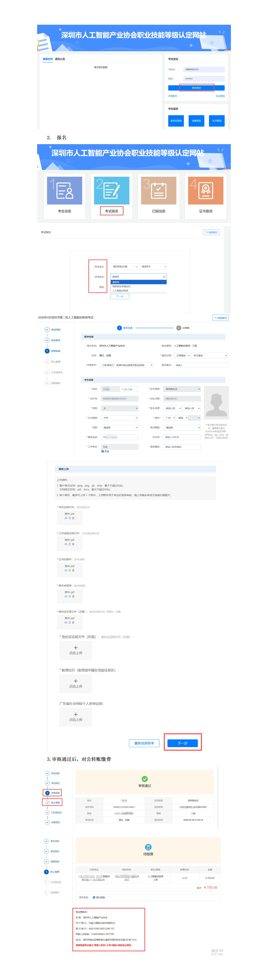
Task: Click the candidate photo placeholder
Action: pyautogui.click(x=216, y=403)
